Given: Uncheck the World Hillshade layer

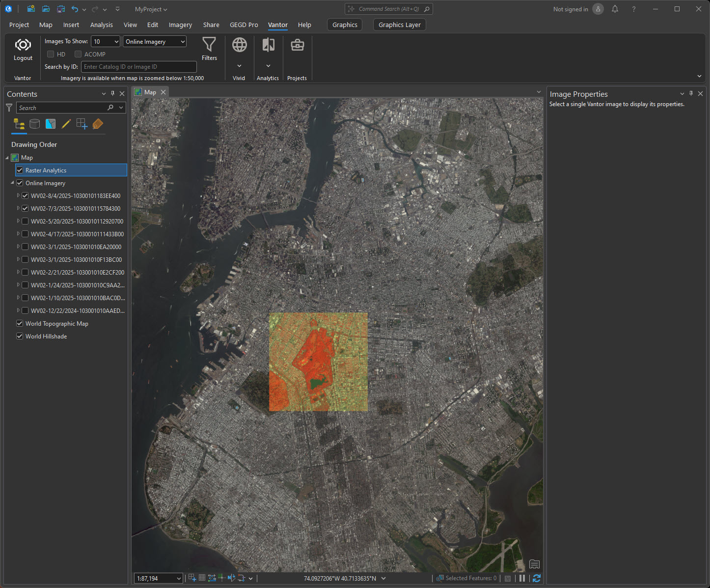Looking at the screenshot, I should tap(20, 336).
